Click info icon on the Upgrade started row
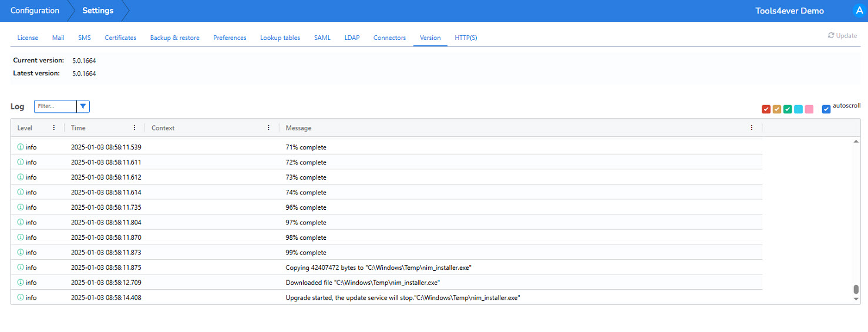Viewport: 868px width, 332px height. [x=21, y=297]
